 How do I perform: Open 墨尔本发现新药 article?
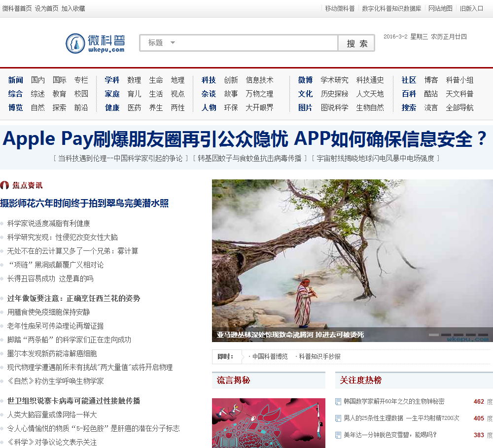[52, 354]
